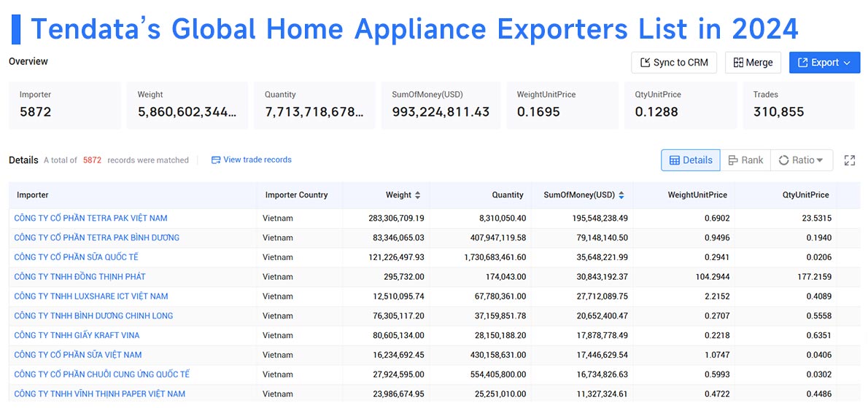Open CÔNG TY TNHH LUXSHARE ICT VIỆT NAM

[91, 297]
